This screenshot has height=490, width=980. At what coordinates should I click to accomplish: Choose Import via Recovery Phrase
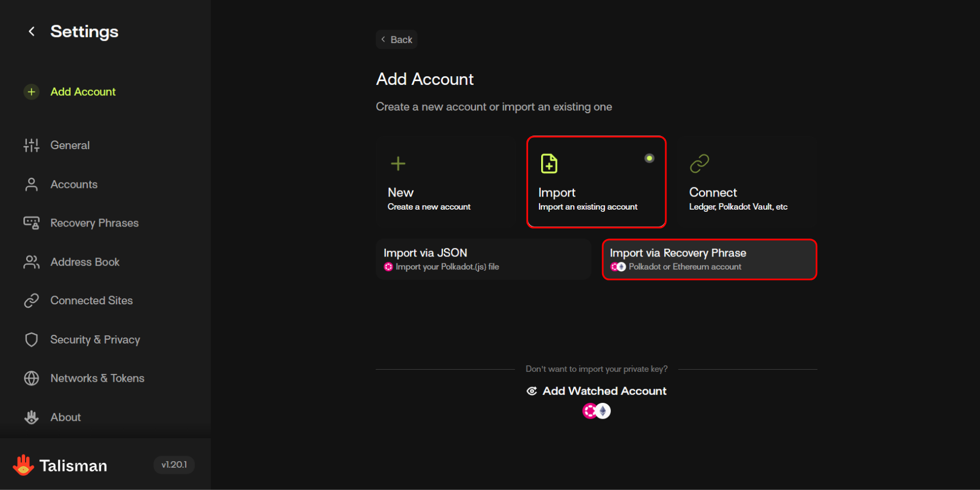point(709,259)
